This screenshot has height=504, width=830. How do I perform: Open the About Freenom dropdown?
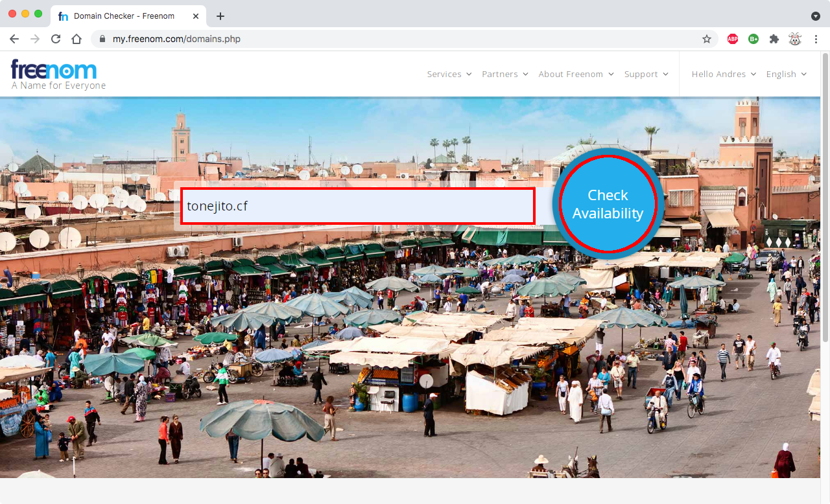(575, 74)
